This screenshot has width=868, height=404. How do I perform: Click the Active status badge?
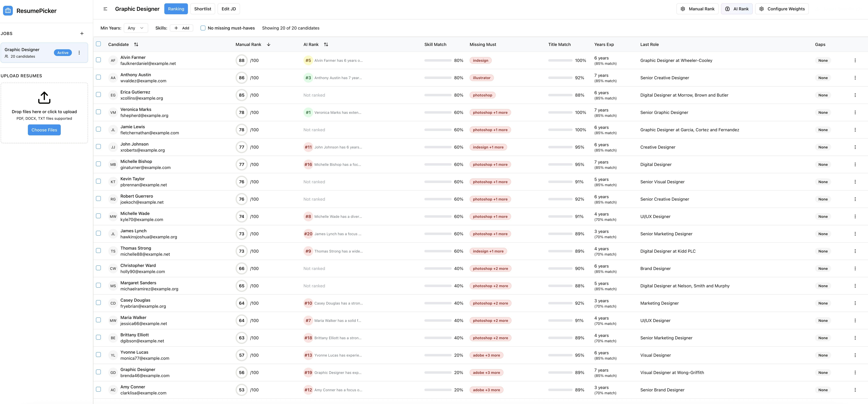63,52
